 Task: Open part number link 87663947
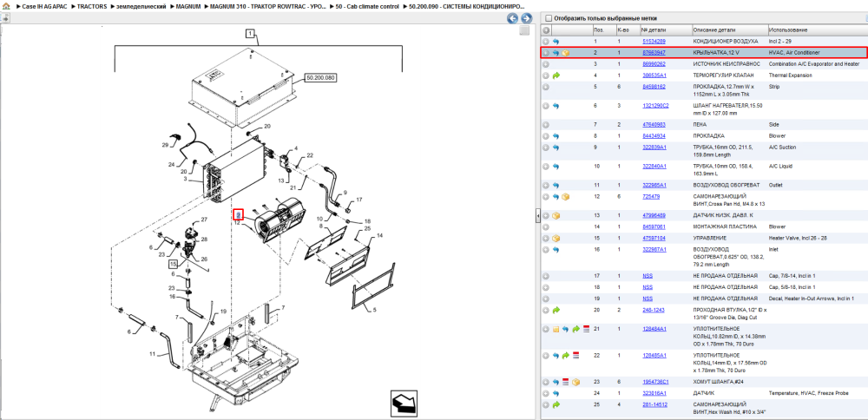[x=654, y=53]
